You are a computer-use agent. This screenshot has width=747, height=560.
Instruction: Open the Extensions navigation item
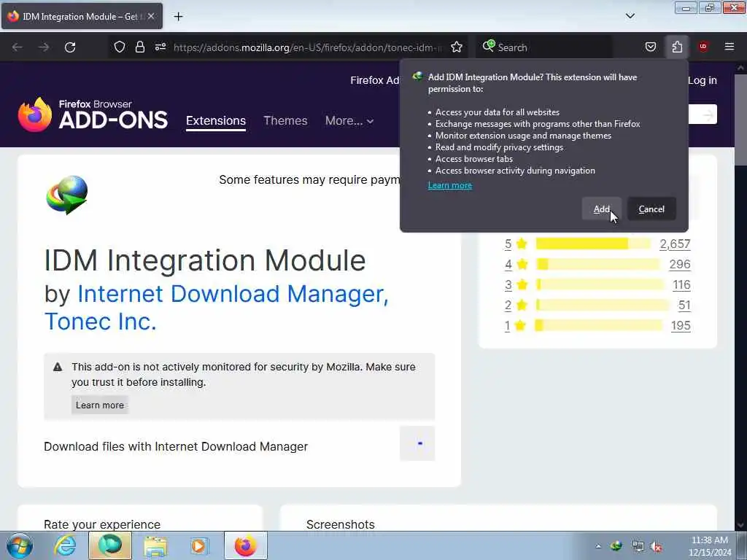(216, 120)
